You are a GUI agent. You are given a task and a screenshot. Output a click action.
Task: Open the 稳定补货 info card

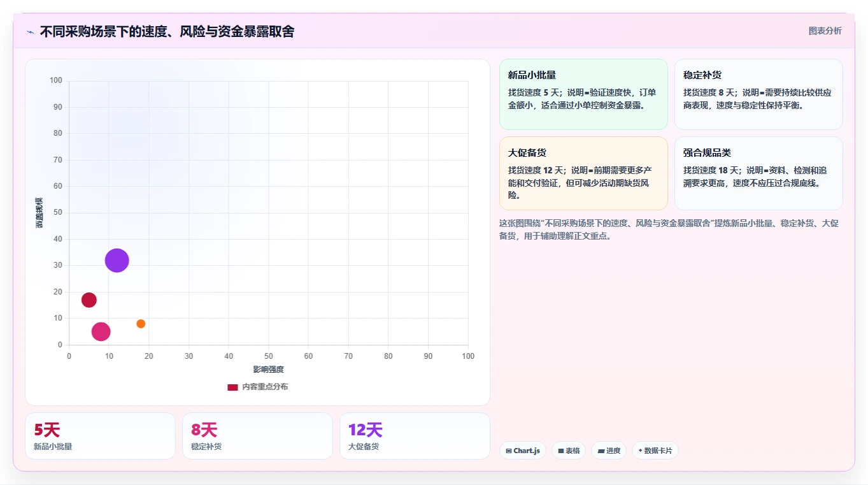click(x=758, y=94)
